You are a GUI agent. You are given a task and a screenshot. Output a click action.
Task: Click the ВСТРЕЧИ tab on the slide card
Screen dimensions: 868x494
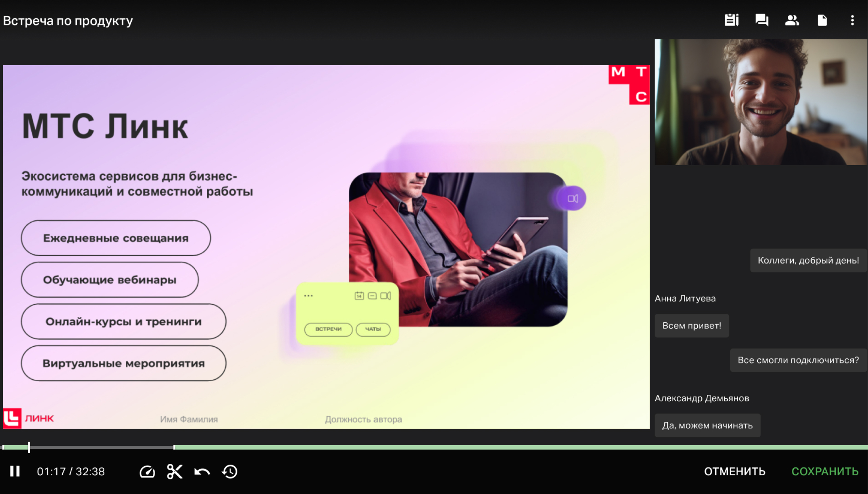click(x=328, y=329)
